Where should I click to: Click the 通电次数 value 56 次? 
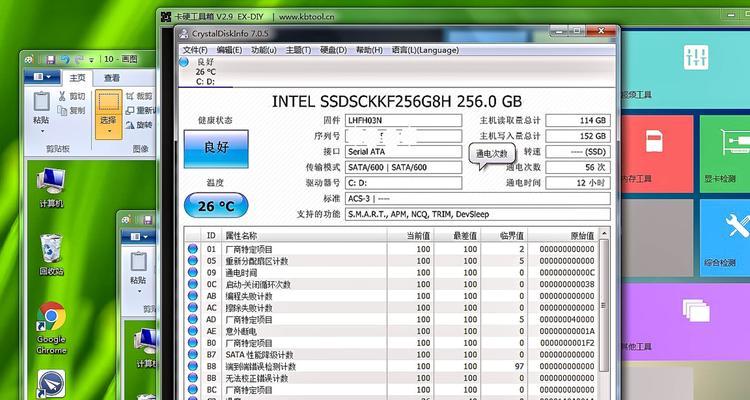coord(578,167)
